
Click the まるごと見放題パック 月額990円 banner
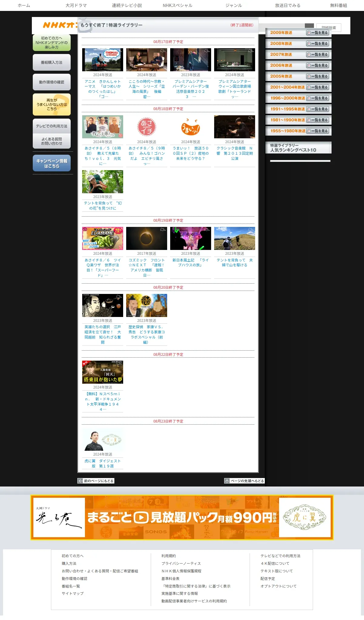coord(182,517)
